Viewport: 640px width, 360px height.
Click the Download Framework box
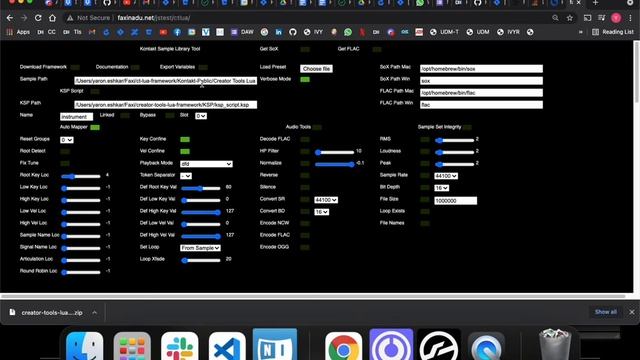75,67
